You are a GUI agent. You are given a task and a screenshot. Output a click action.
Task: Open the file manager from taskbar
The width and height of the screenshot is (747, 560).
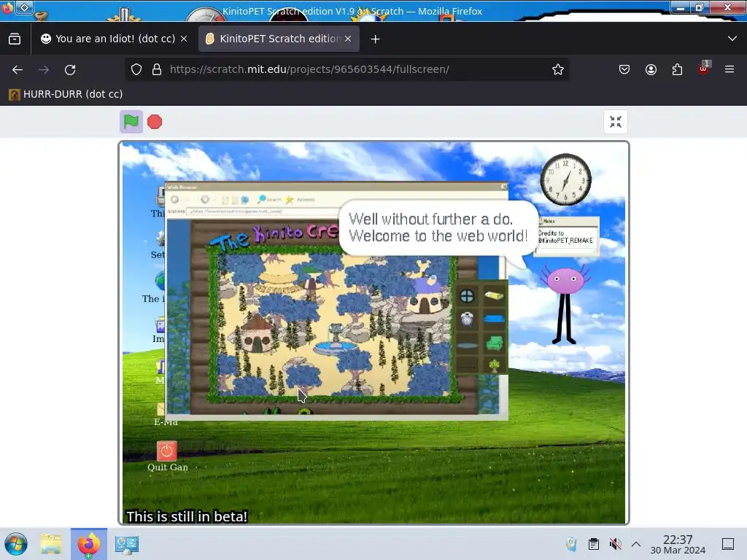point(51,544)
